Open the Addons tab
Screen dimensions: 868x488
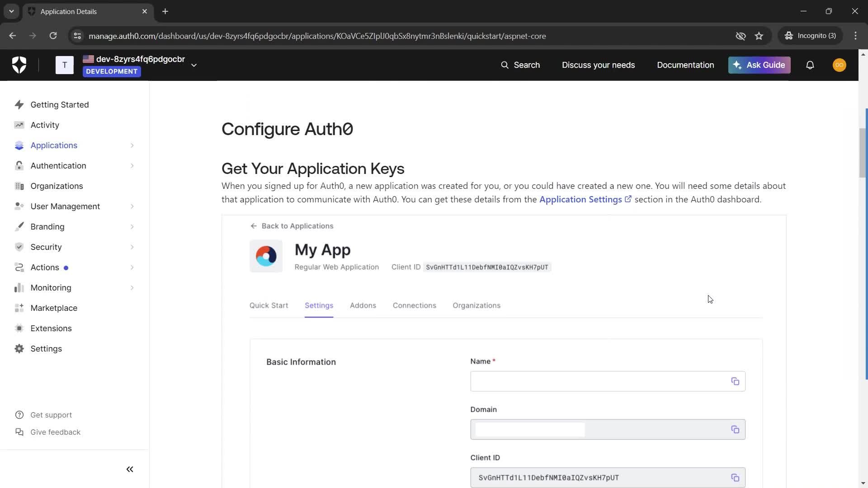[363, 305]
